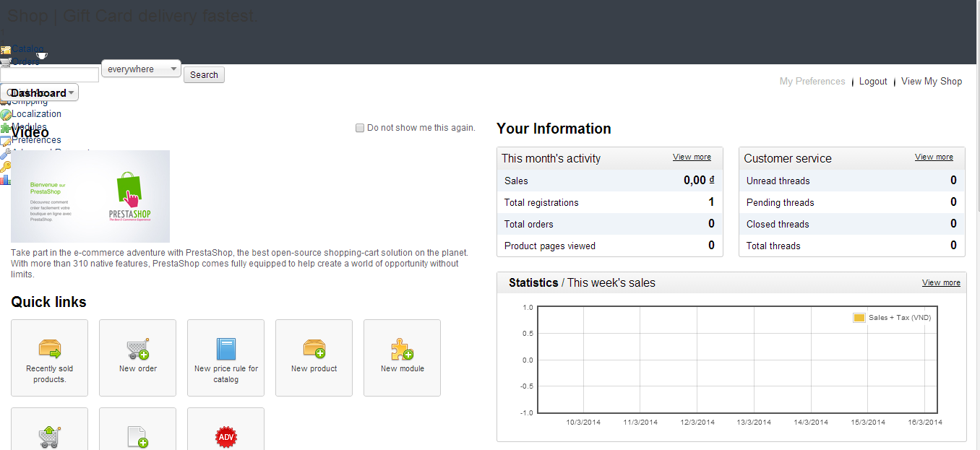Click the 'Closed threads' row

tap(852, 224)
